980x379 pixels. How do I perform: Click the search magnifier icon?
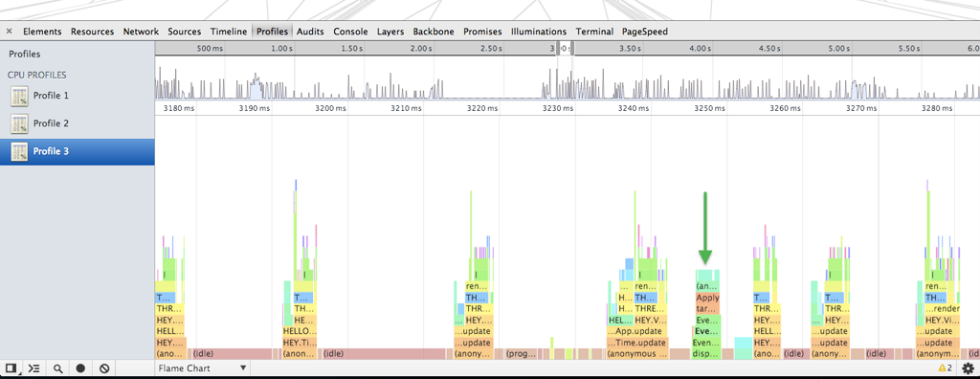(57, 368)
